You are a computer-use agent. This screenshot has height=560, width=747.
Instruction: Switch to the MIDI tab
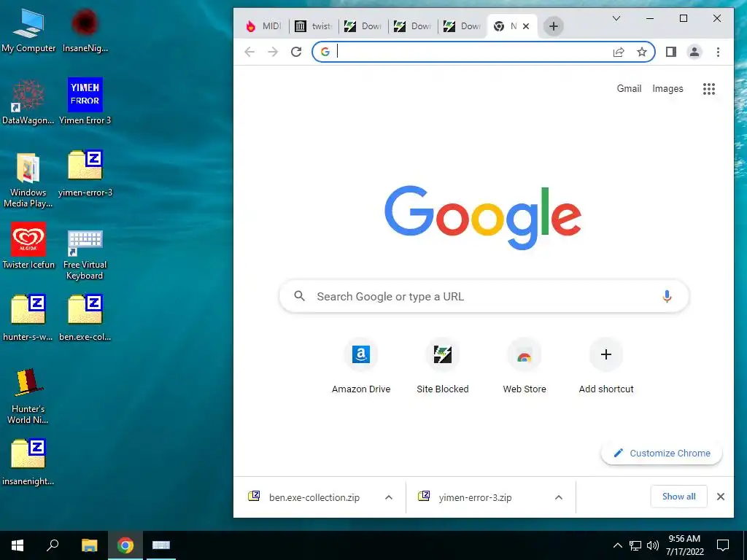(x=263, y=26)
